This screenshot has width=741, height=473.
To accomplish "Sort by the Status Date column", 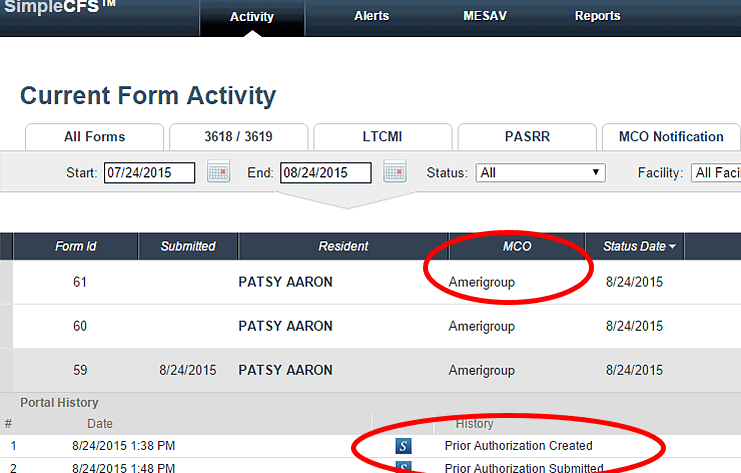I will [x=638, y=246].
